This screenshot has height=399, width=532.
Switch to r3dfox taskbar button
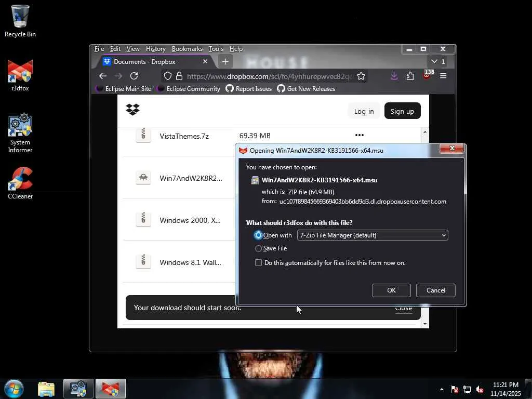point(111,389)
